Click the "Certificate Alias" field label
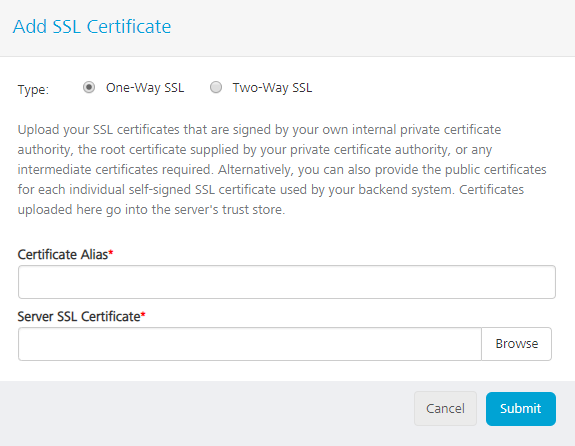The image size is (575, 446). 63,255
